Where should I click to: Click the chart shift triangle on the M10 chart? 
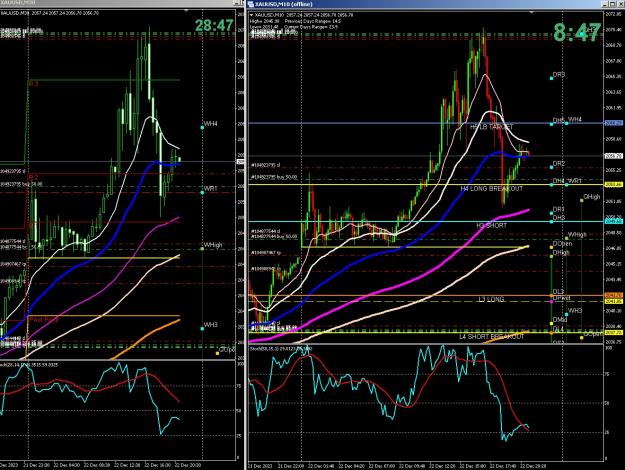tap(531, 12)
